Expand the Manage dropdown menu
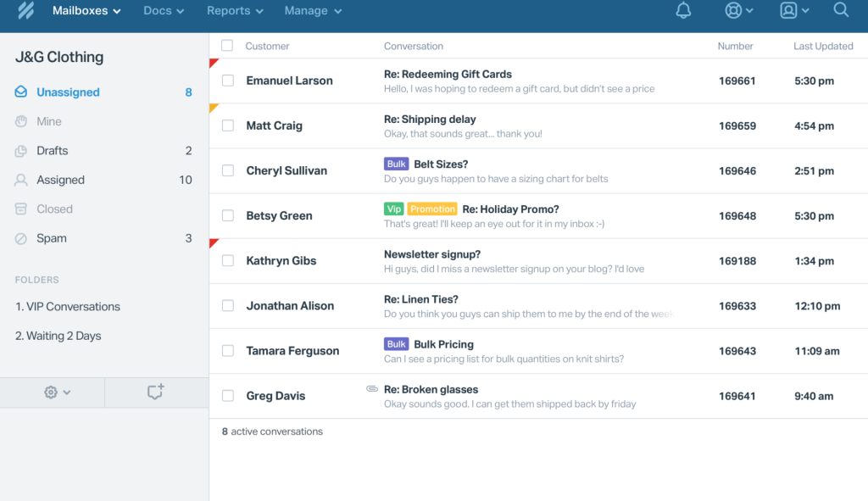 click(x=313, y=10)
